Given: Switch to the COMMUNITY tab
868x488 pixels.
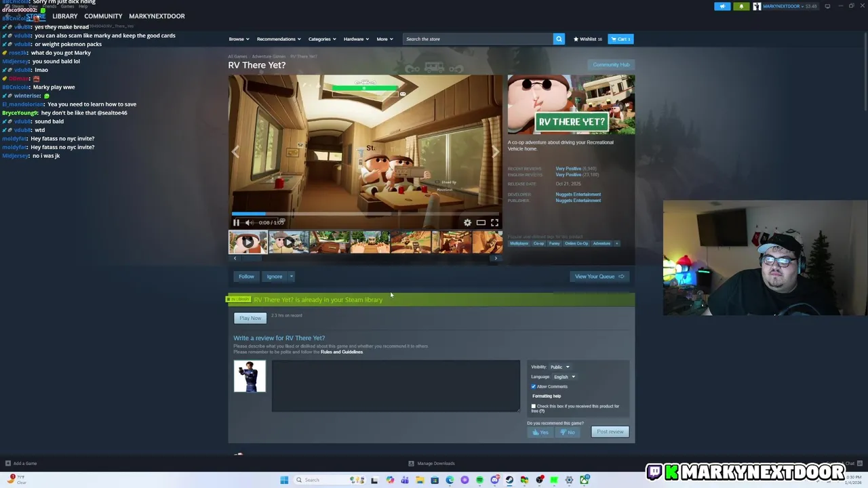Looking at the screenshot, I should point(103,16).
